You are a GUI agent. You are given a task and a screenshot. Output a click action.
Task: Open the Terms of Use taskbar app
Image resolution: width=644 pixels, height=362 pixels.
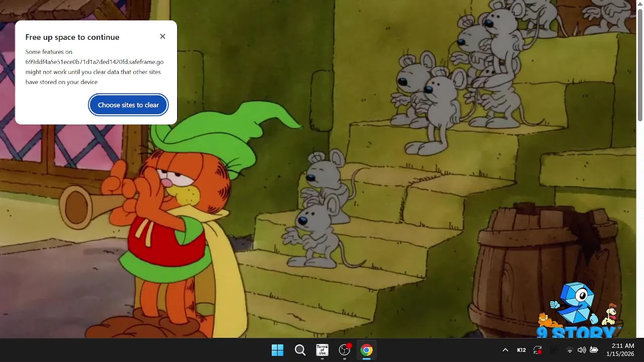(x=322, y=350)
